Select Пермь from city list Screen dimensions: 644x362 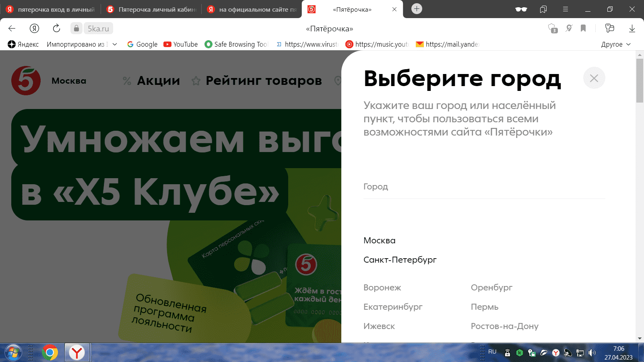click(x=485, y=307)
